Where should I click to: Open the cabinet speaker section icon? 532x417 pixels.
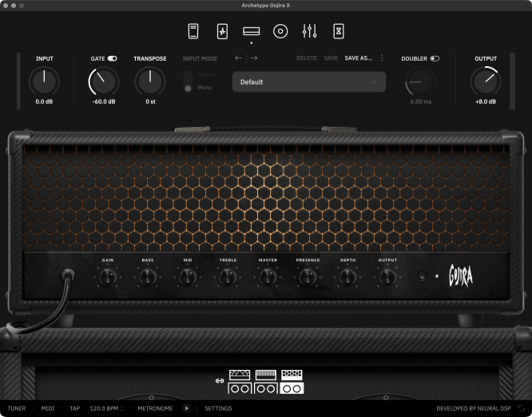click(x=280, y=31)
